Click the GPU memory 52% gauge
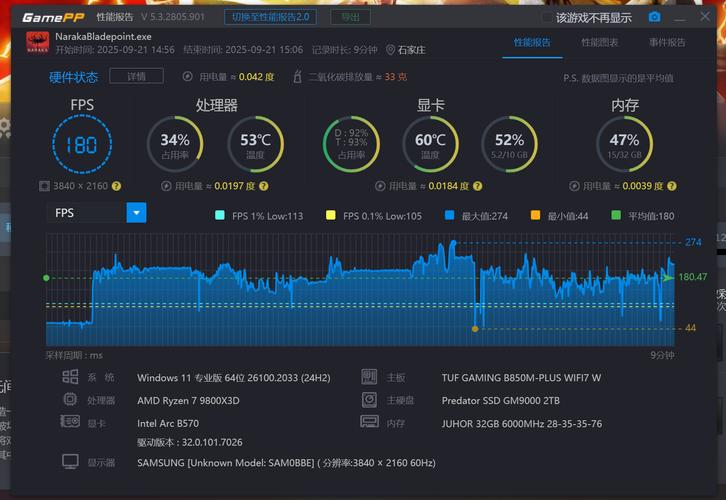 [x=509, y=144]
